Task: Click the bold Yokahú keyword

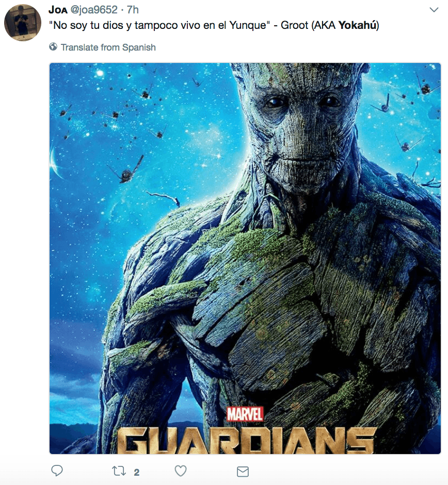Action: click(x=357, y=25)
